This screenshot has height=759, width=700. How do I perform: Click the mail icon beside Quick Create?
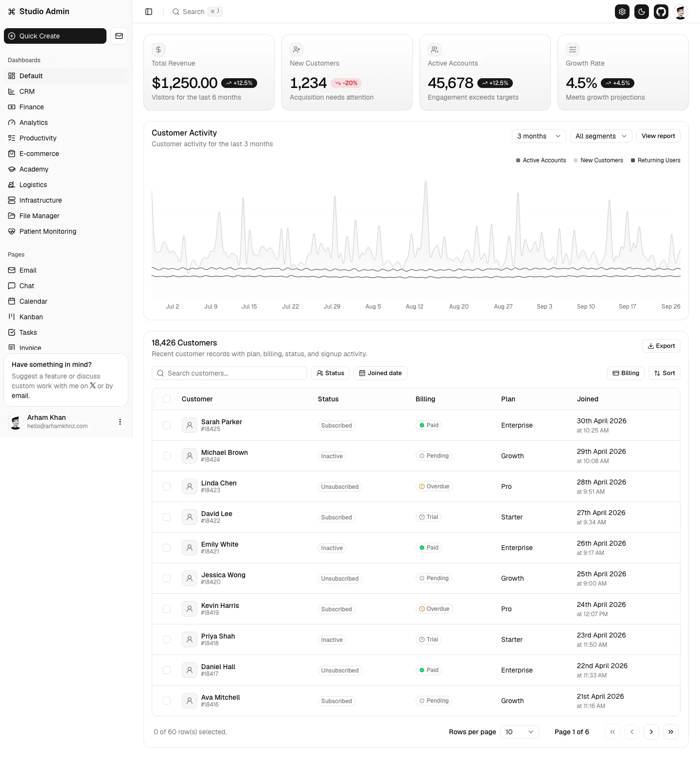point(119,36)
